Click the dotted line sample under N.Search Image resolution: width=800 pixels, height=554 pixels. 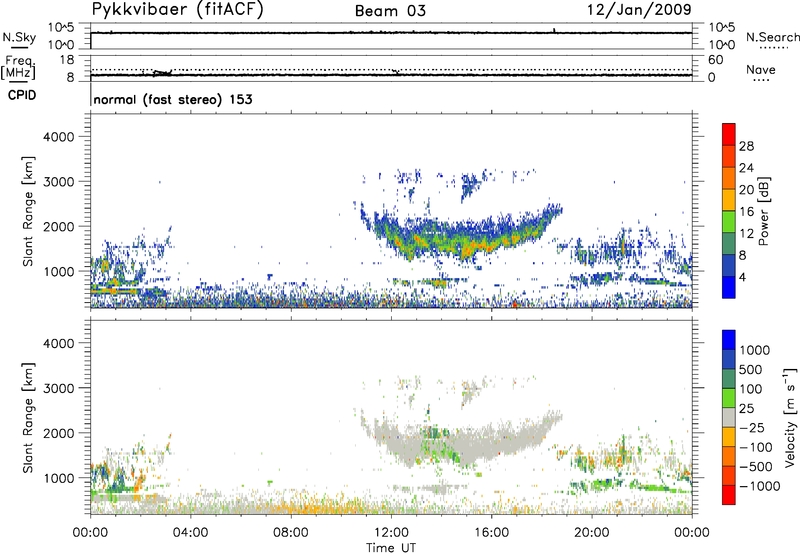coord(773,48)
